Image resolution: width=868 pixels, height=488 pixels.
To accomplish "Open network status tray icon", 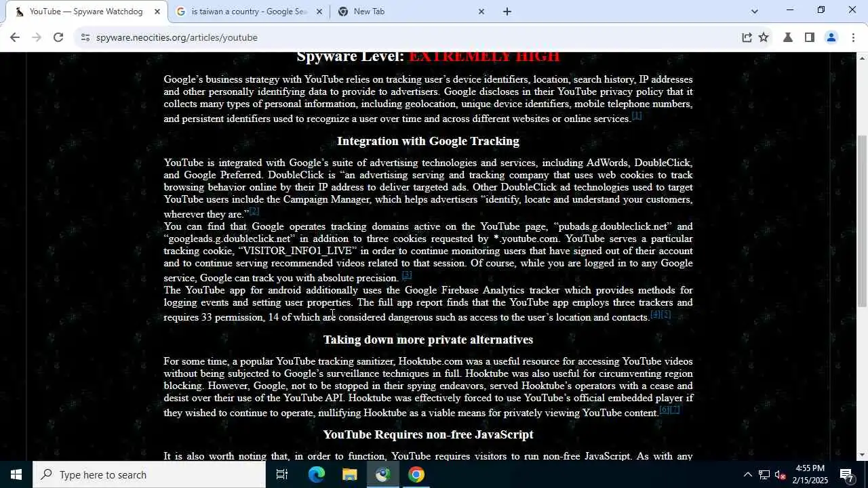I will tap(764, 474).
